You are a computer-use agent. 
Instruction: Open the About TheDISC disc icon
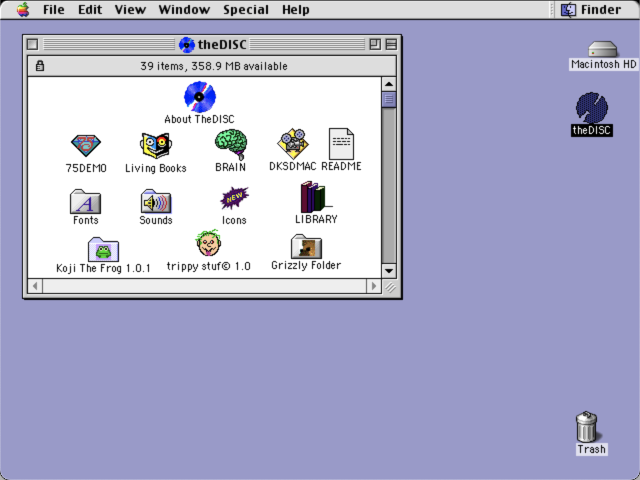[200, 97]
